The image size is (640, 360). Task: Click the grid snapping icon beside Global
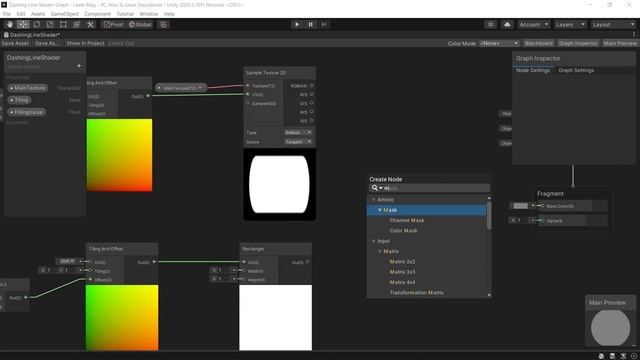(x=163, y=24)
